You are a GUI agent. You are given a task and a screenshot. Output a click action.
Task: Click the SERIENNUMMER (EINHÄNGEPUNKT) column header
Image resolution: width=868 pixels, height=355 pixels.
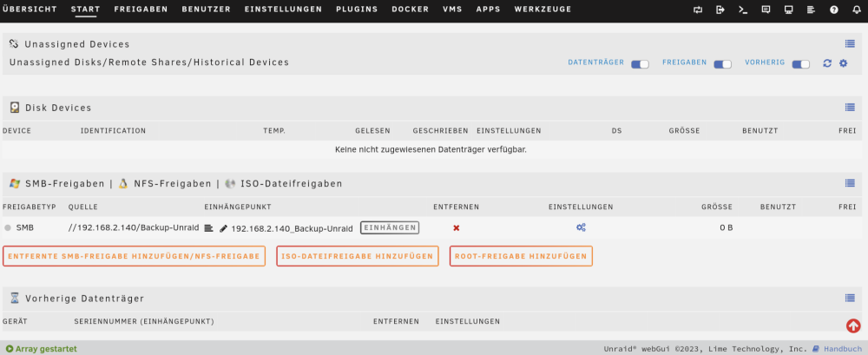click(x=144, y=321)
